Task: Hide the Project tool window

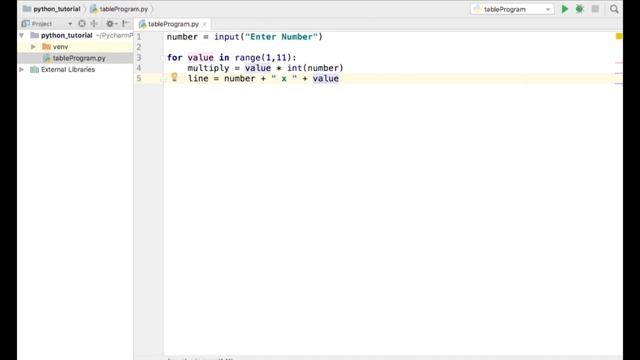Action: coord(125,24)
